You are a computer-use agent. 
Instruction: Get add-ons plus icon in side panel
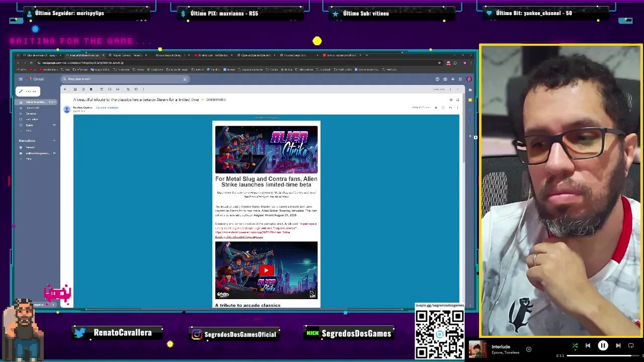[470, 136]
